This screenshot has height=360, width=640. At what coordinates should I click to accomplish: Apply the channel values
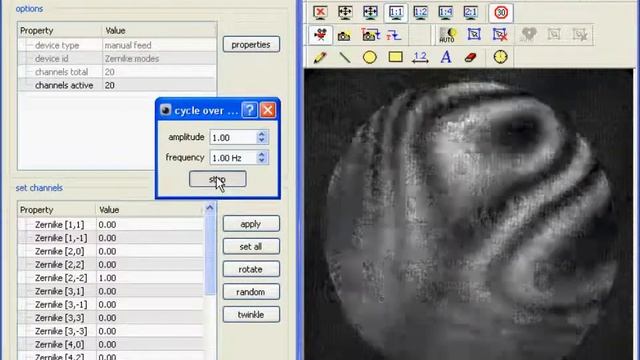point(251,224)
